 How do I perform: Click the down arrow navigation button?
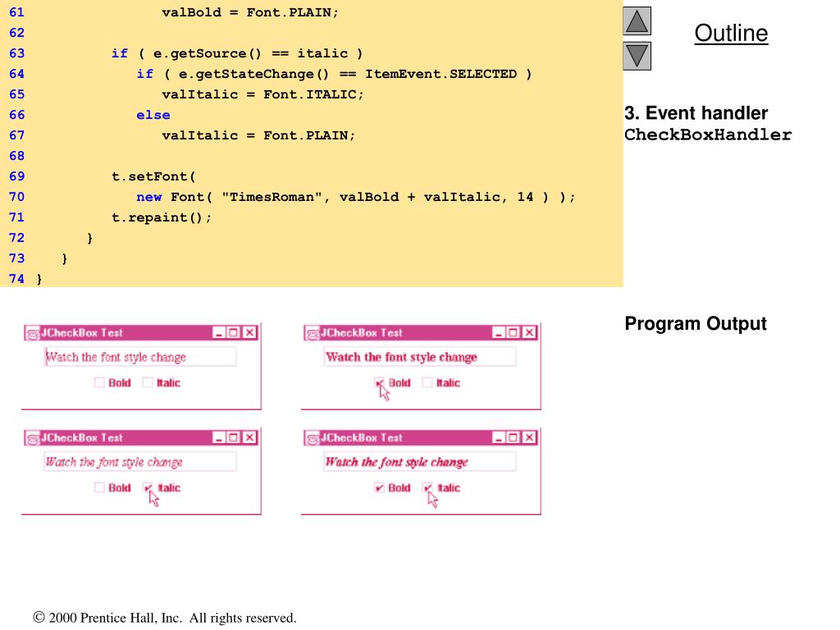637,56
